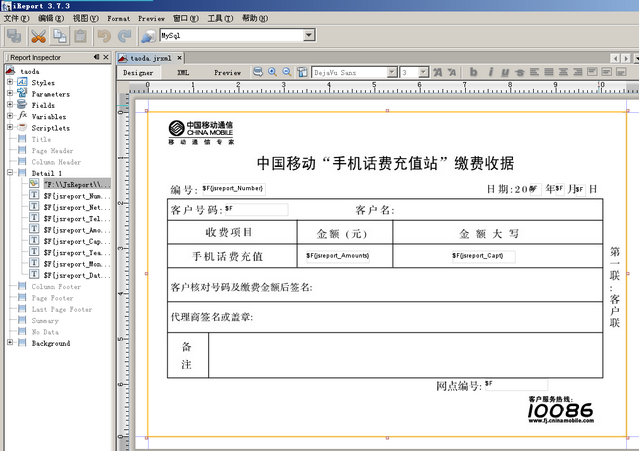This screenshot has height=451, width=639.
Task: Click the preview settings icon beside the zoom icons
Action: (302, 72)
